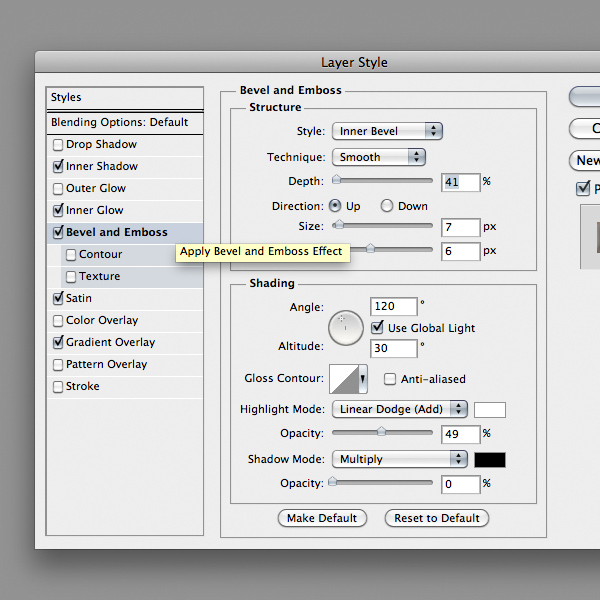
Task: Click the Altitude input field
Action: coord(394,349)
